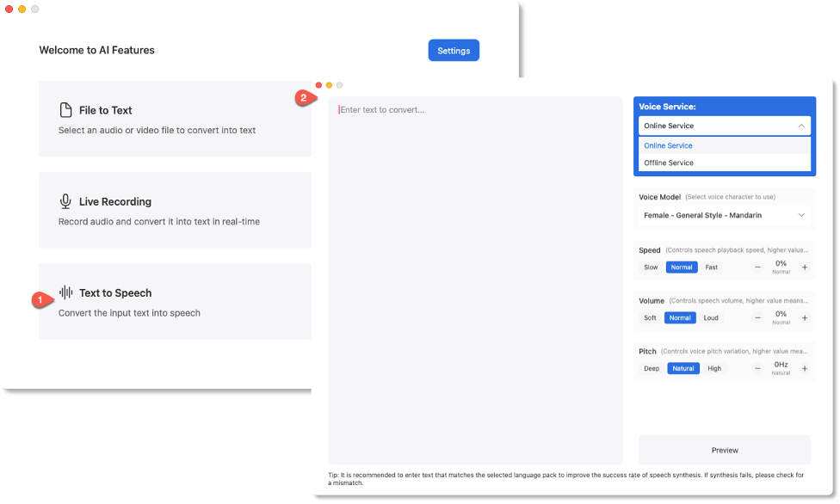Click the Text to Speech waveform icon
The height and width of the screenshot is (504, 840).
pos(65,292)
